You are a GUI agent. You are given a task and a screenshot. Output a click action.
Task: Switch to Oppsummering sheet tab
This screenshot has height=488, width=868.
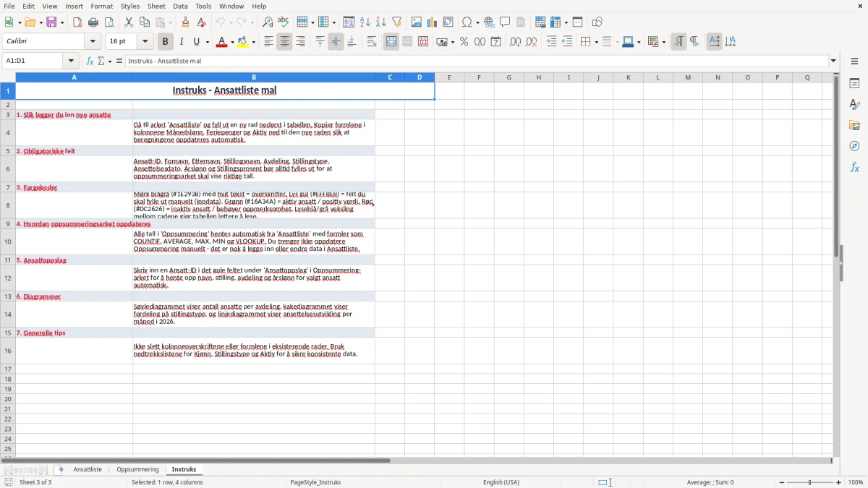click(137, 470)
